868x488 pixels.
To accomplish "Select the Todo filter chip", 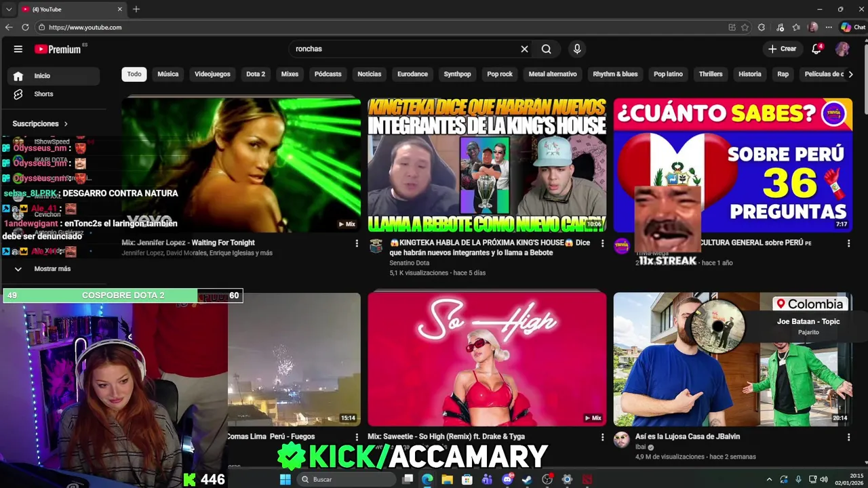I will 134,74.
